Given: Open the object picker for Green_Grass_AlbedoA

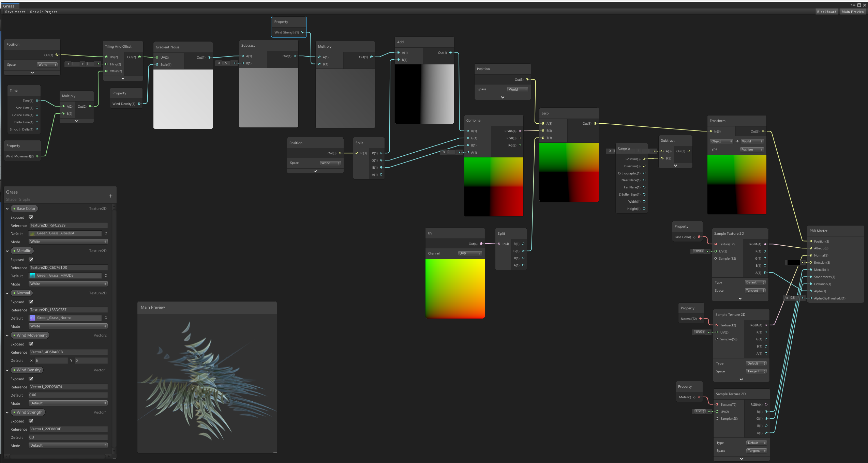Looking at the screenshot, I should tap(106, 233).
